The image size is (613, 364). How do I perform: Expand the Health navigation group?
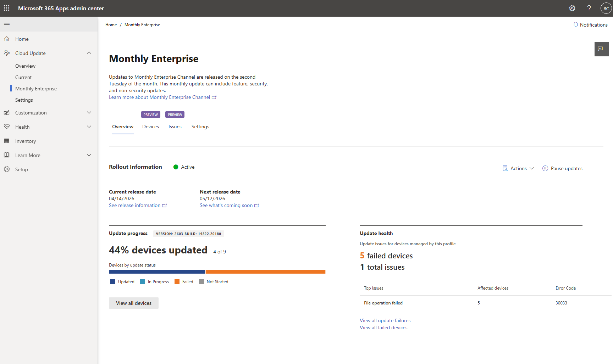pos(89,127)
